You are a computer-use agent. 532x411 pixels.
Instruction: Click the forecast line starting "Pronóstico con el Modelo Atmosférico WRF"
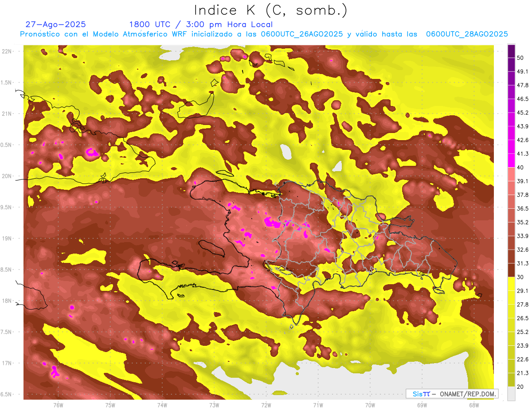(x=264, y=34)
